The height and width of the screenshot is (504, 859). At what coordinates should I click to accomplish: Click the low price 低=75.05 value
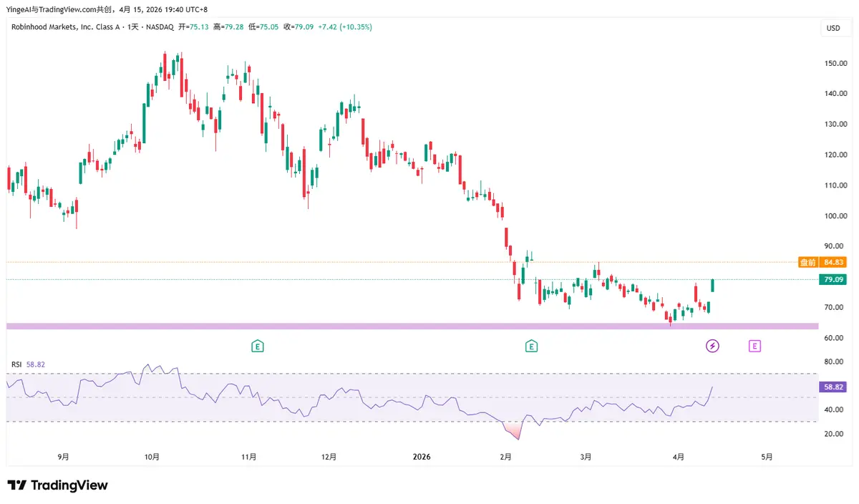click(262, 27)
